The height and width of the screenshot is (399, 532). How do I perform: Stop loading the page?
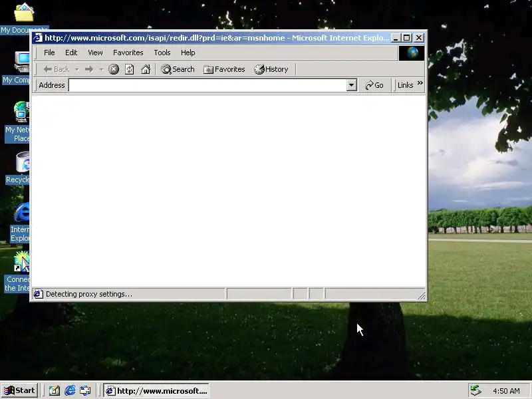coord(114,70)
